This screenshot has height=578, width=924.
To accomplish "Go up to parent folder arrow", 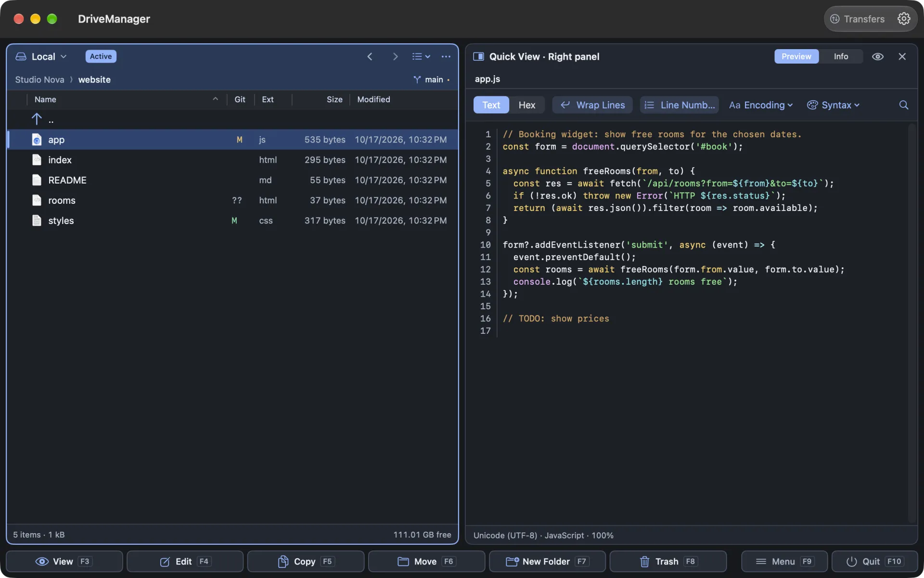I will click(37, 119).
